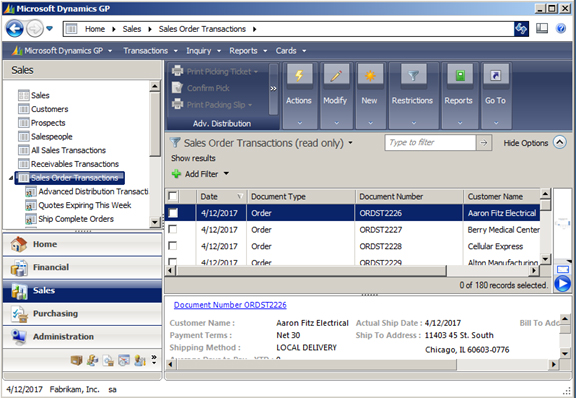
Task: Expand the Actions dropdown chevron
Action: pyautogui.click(x=299, y=123)
